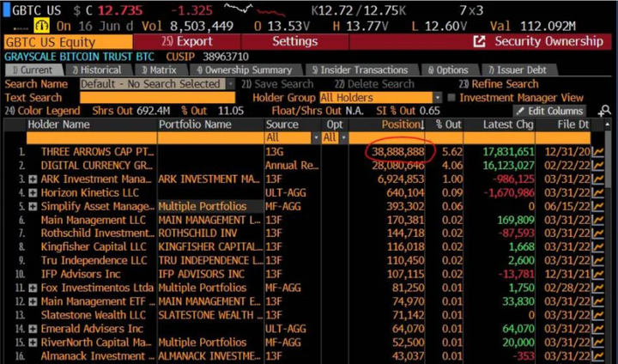Image resolution: width=618 pixels, height=364 pixels.
Task: Open chart icon for Main Management LLC row
Action: point(598,220)
